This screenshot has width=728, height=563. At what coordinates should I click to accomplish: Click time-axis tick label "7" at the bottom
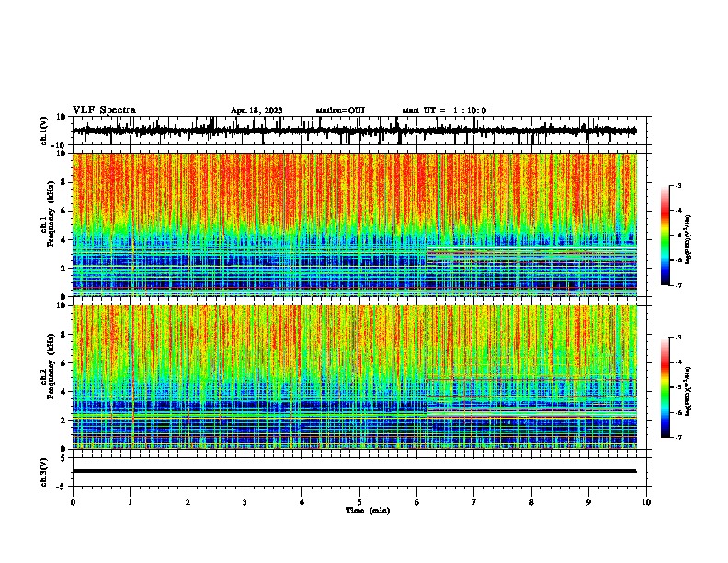[x=474, y=502]
